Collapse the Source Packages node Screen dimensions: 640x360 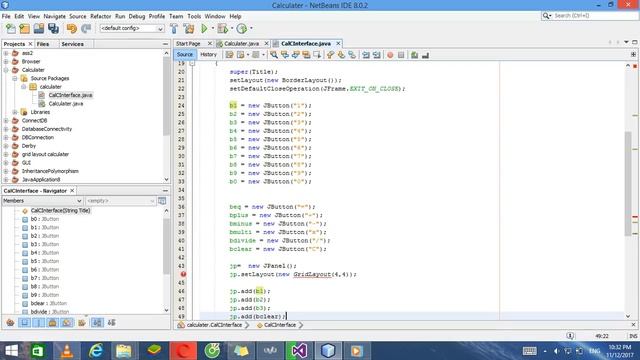(15, 78)
